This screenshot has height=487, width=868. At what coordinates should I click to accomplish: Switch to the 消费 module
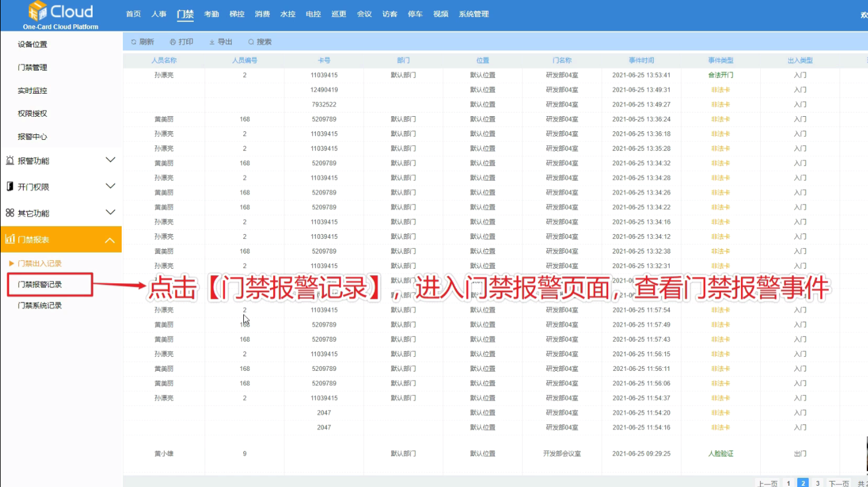pos(262,14)
